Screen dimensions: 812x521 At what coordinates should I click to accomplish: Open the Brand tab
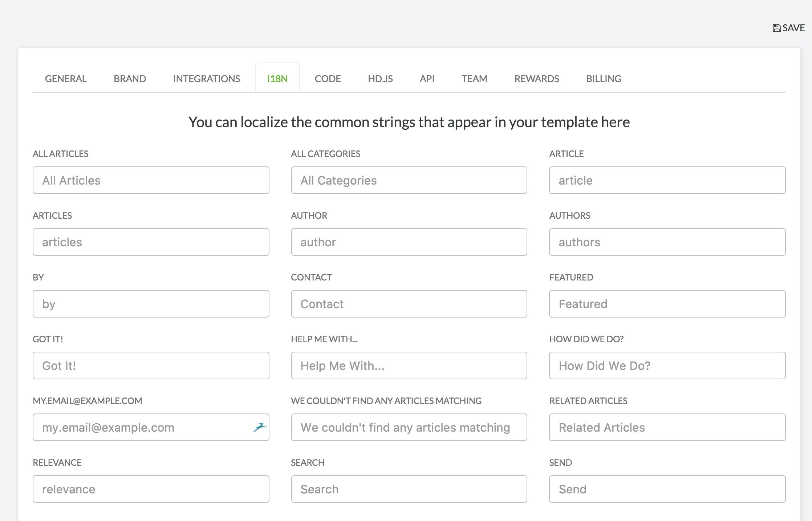[130, 79]
